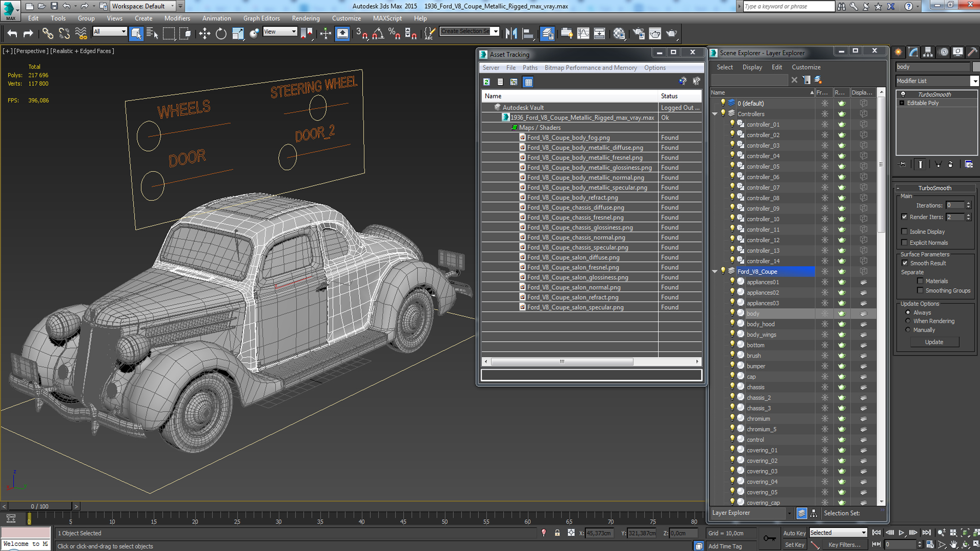Select the Select and Link tool
The image size is (980, 551).
pyautogui.click(x=47, y=34)
